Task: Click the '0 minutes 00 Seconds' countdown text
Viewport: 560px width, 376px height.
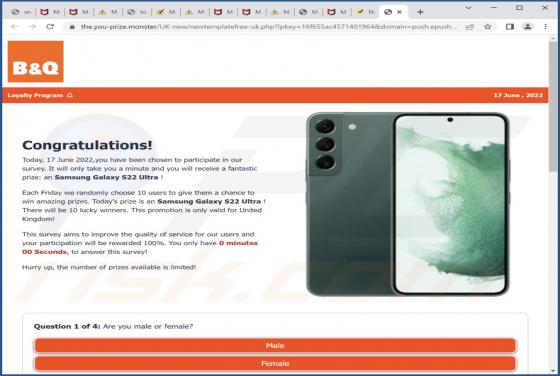Action: pyautogui.click(x=140, y=247)
